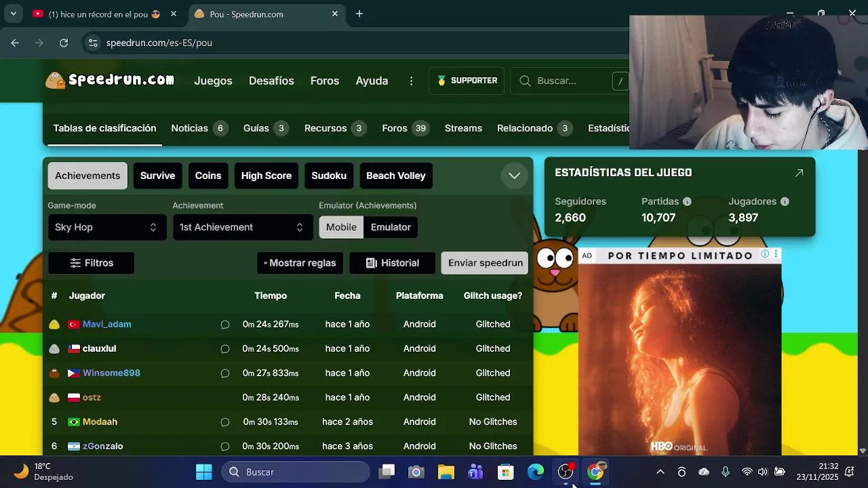Viewport: 868px width, 488px height.
Task: Open OBS Studio from taskbar
Action: click(x=566, y=472)
